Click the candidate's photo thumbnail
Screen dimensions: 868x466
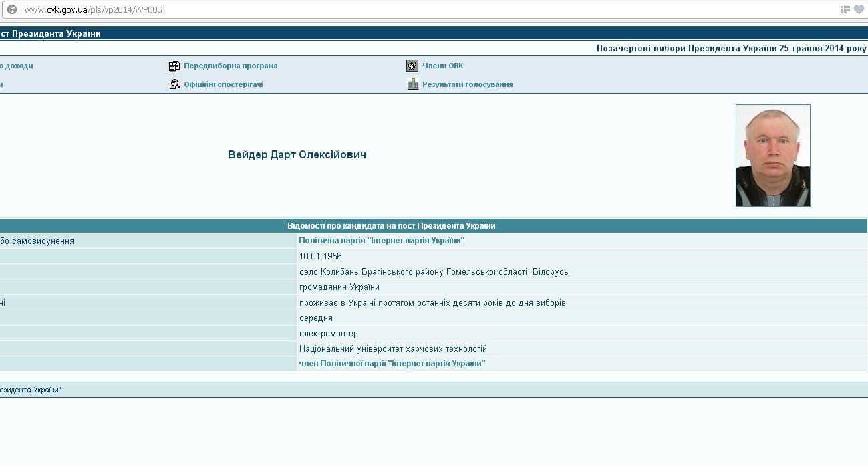[772, 155]
